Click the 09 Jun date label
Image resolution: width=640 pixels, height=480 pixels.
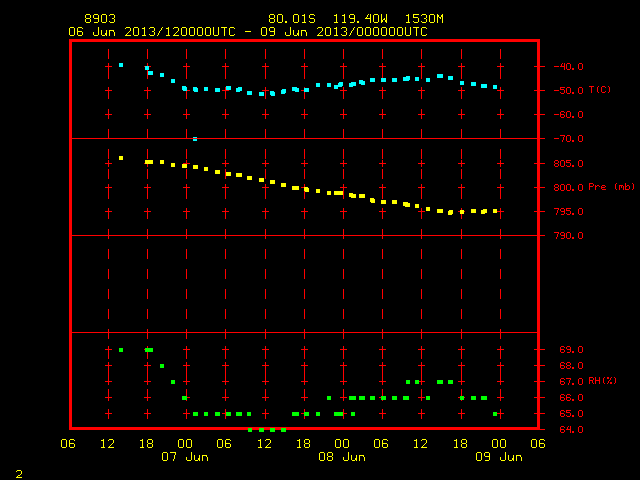(499, 457)
